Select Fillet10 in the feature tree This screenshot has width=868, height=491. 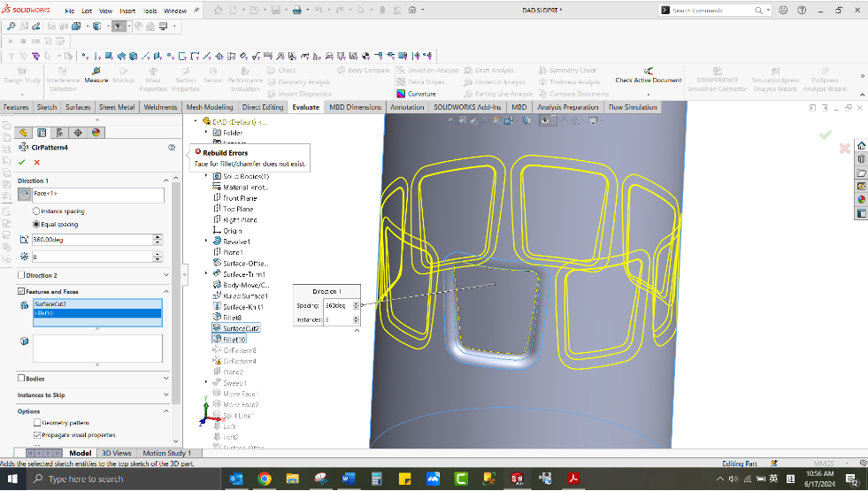[229, 340]
